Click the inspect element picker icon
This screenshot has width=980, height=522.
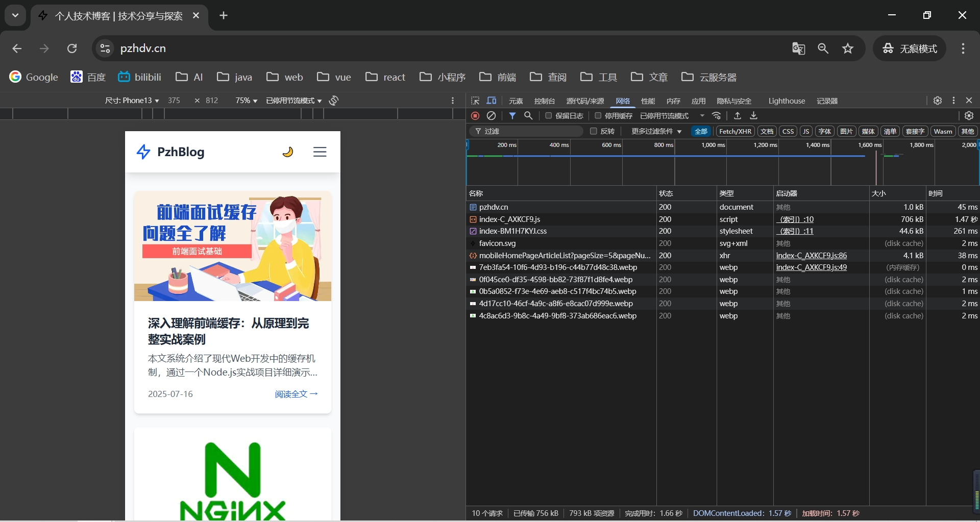(x=475, y=101)
